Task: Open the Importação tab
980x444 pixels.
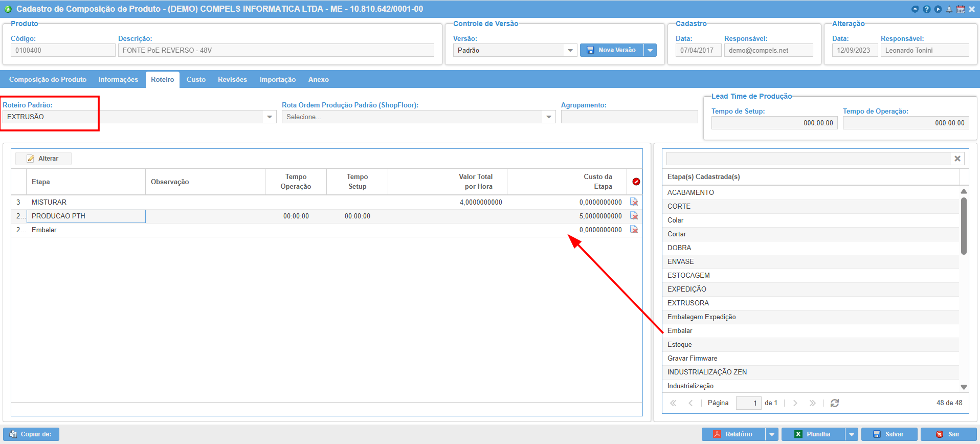Action: tap(278, 79)
